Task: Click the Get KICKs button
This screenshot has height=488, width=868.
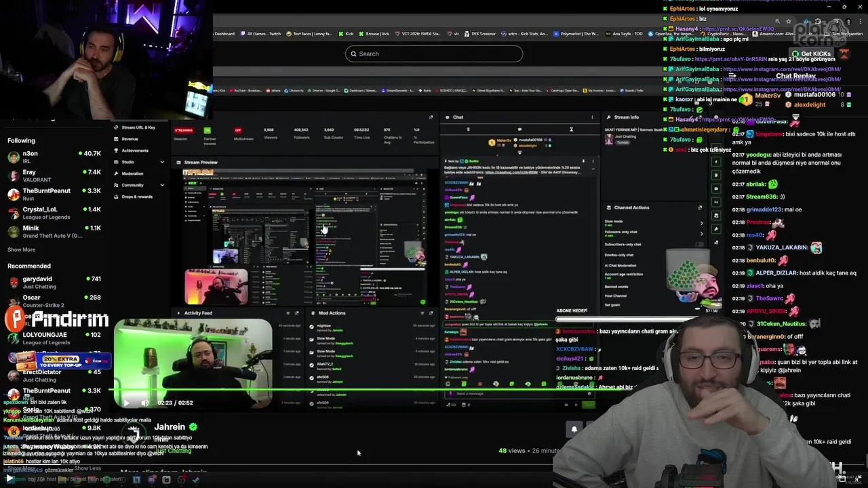Action: pyautogui.click(x=811, y=54)
